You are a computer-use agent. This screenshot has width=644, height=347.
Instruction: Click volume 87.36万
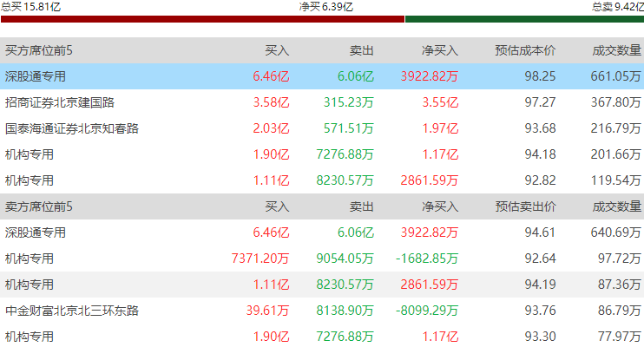[620, 285]
